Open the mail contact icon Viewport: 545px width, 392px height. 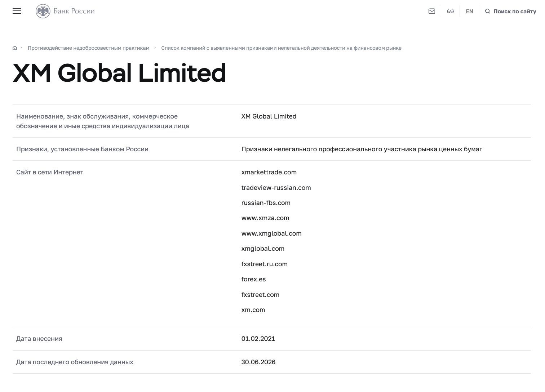point(432,11)
